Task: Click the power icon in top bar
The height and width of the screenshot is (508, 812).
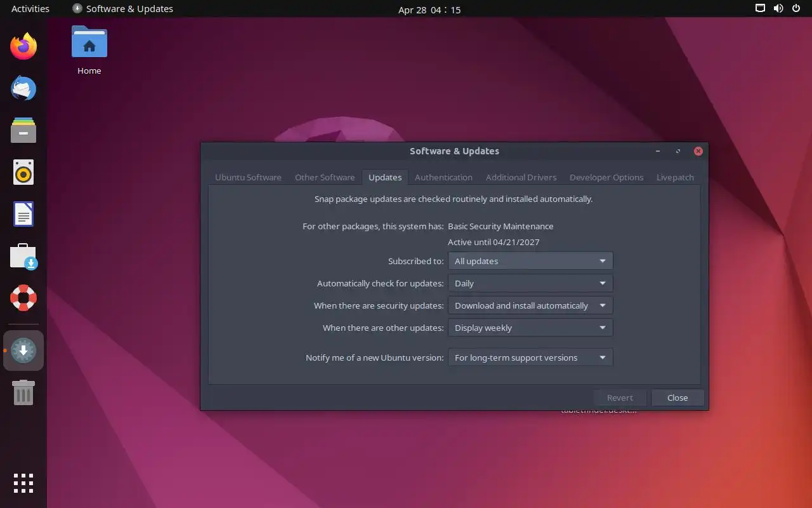Action: pos(796,8)
